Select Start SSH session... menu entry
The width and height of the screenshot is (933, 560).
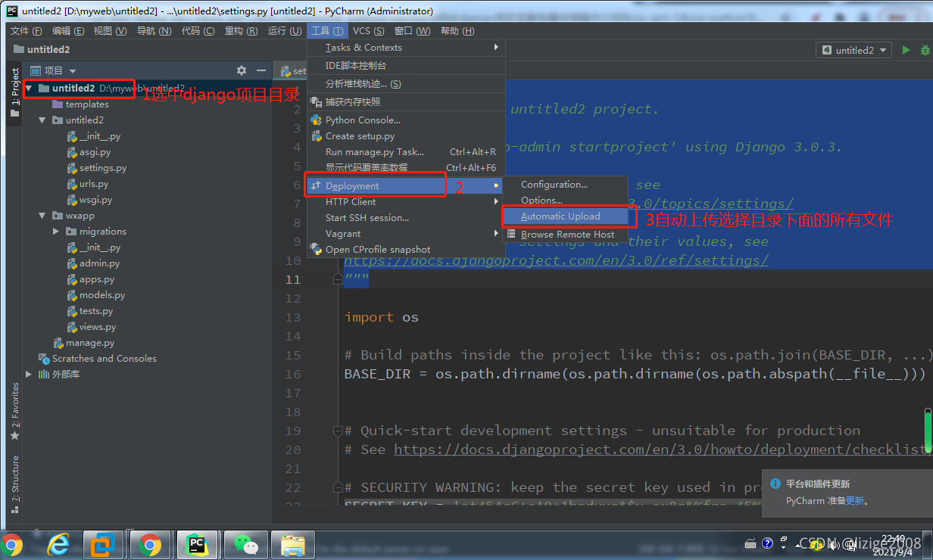[405, 218]
